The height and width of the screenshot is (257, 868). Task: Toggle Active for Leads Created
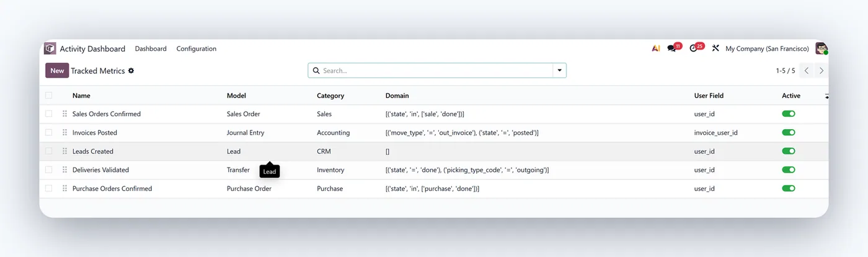789,151
